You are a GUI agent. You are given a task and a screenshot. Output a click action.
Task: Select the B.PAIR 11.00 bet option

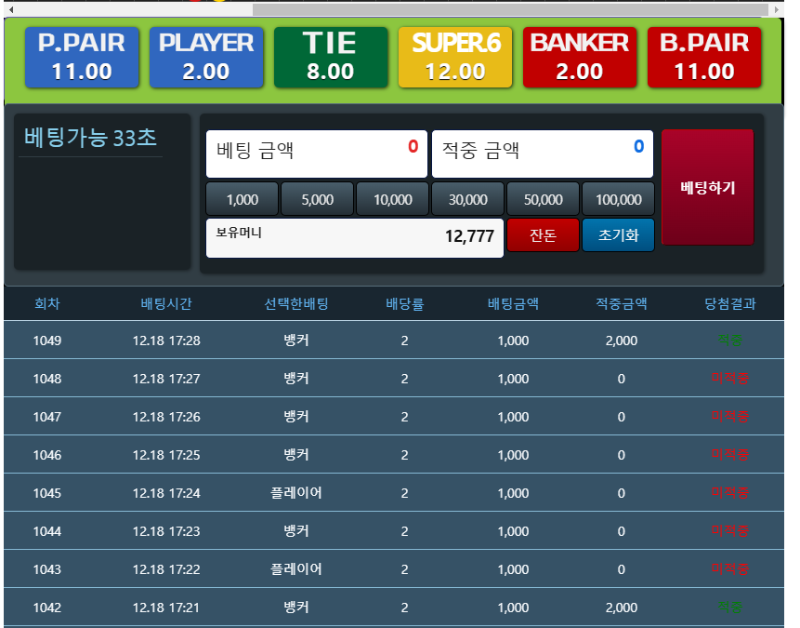pos(704,58)
